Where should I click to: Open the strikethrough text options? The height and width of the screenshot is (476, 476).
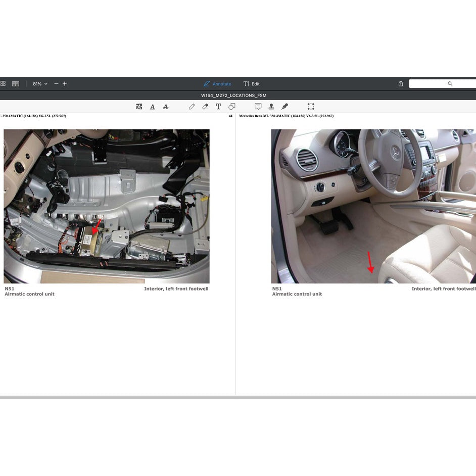165,106
